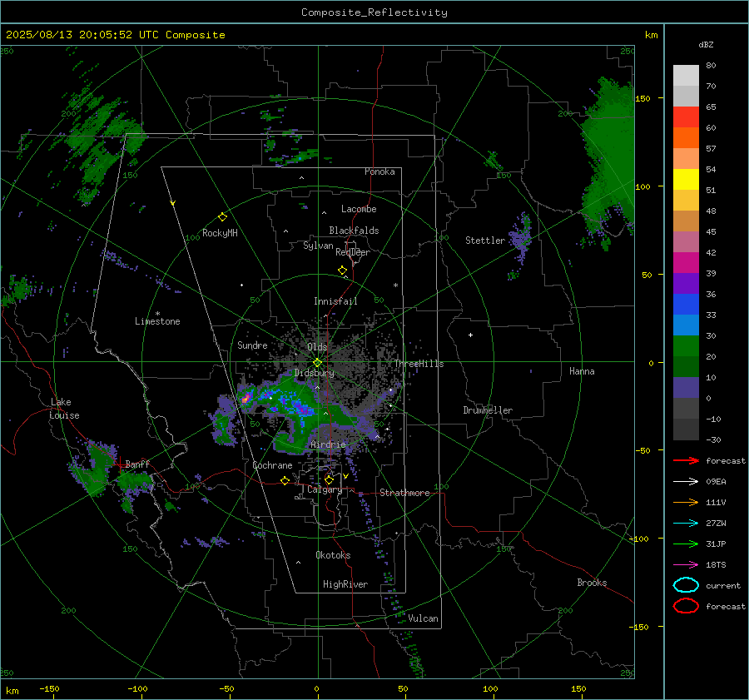Click the Sylvan label
749x700 pixels.
(x=318, y=246)
